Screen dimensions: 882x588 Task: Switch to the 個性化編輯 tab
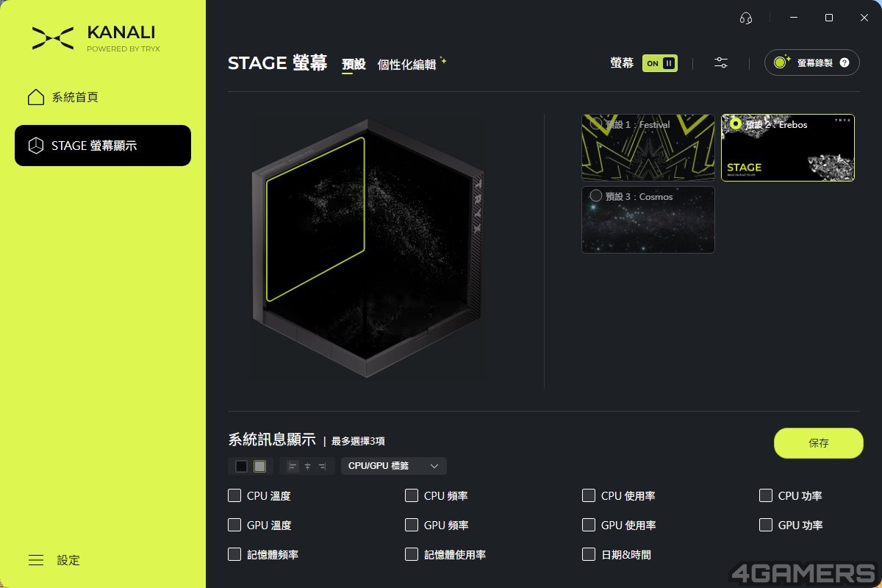click(x=406, y=65)
